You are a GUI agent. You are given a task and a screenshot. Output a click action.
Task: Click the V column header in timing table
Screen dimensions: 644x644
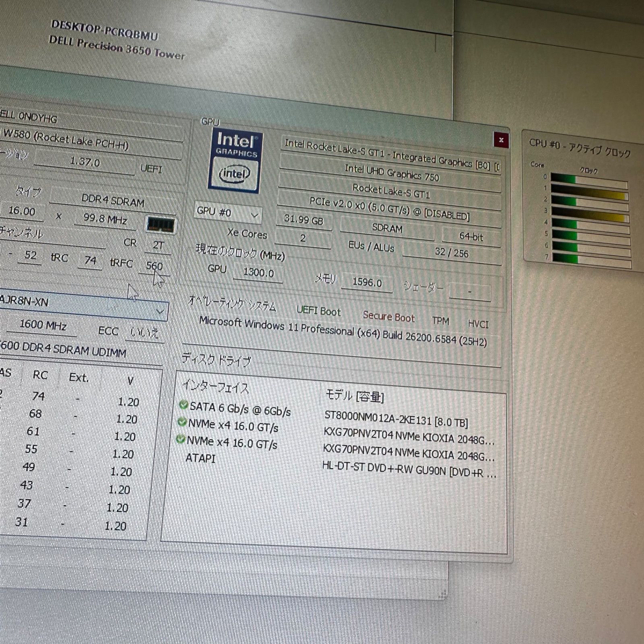pos(130,380)
